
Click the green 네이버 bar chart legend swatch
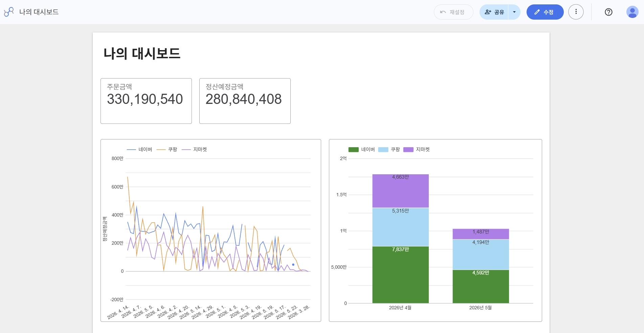coord(353,150)
